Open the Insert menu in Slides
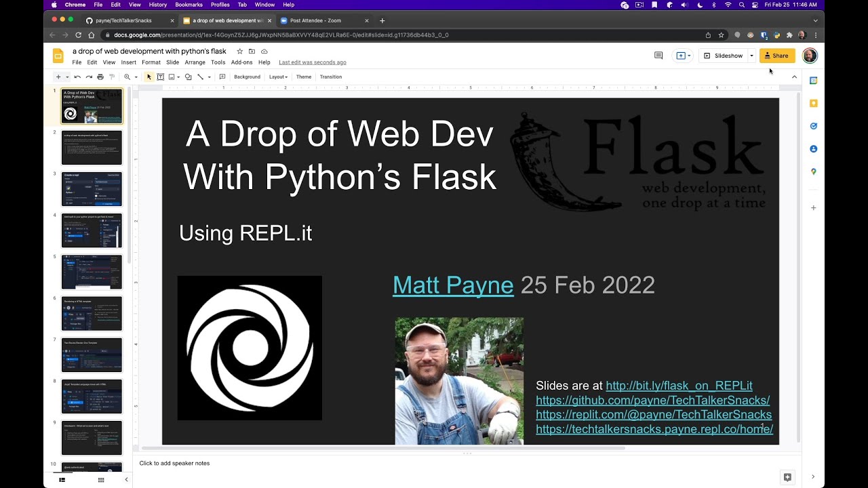This screenshot has height=488, width=868. (x=128, y=62)
